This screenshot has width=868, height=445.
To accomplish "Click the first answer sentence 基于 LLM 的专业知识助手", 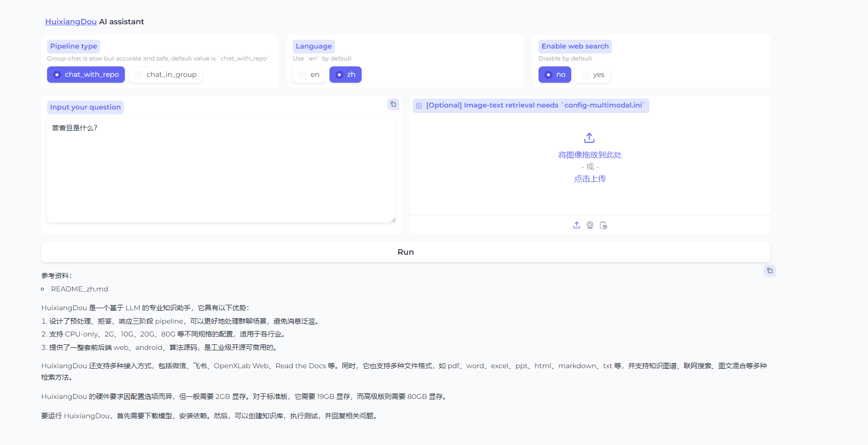I will (145, 308).
